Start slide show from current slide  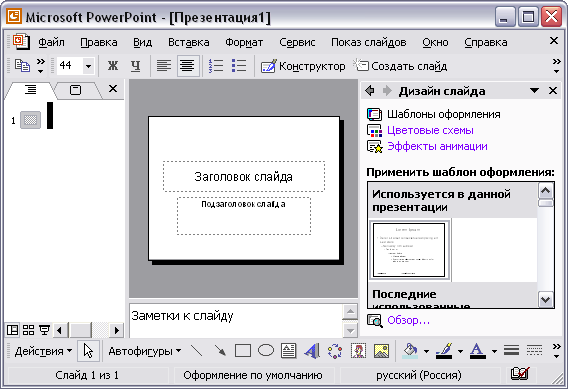(44, 330)
